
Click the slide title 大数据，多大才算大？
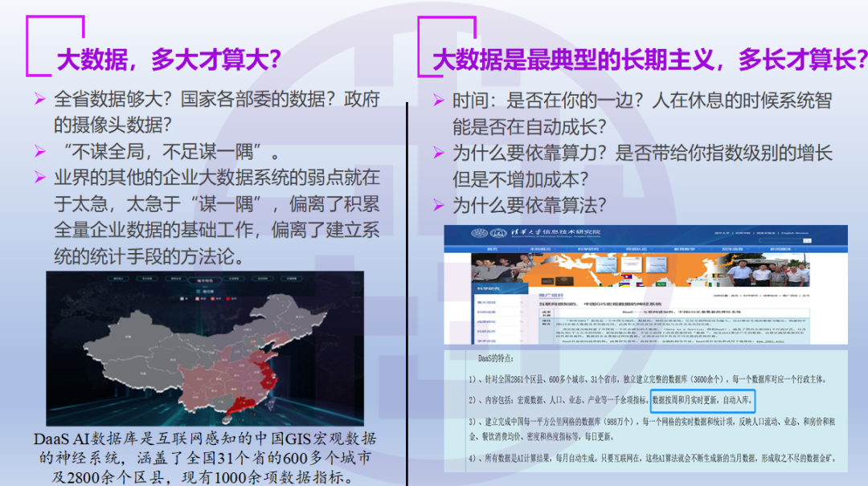click(x=169, y=59)
